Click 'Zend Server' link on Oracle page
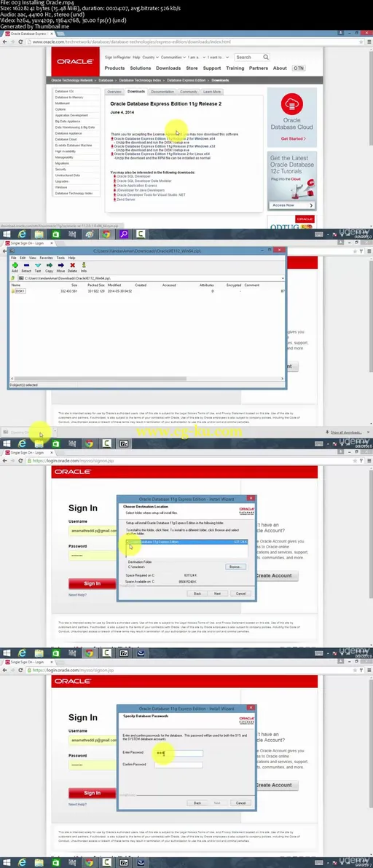The height and width of the screenshot is (868, 373). click(125, 199)
